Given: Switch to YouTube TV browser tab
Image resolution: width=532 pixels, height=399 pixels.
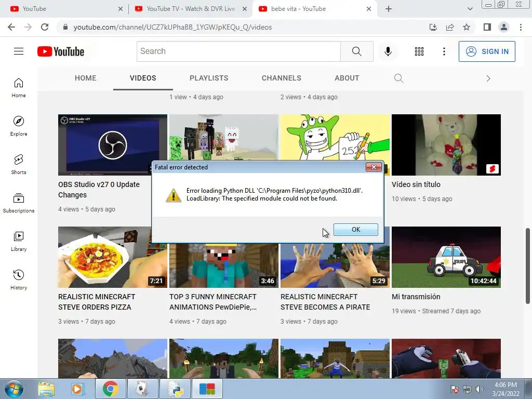Looking at the screenshot, I should (190, 9).
